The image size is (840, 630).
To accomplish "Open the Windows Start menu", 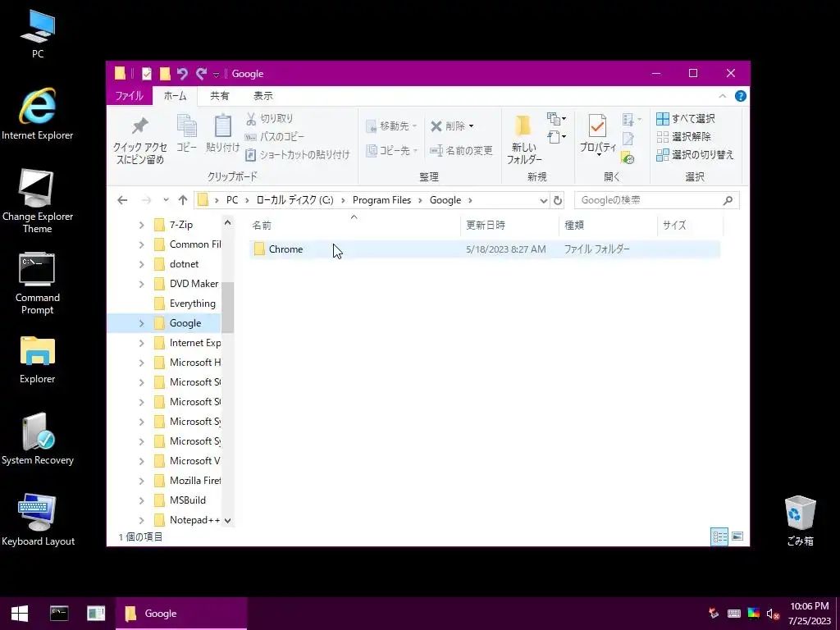I will [20, 614].
